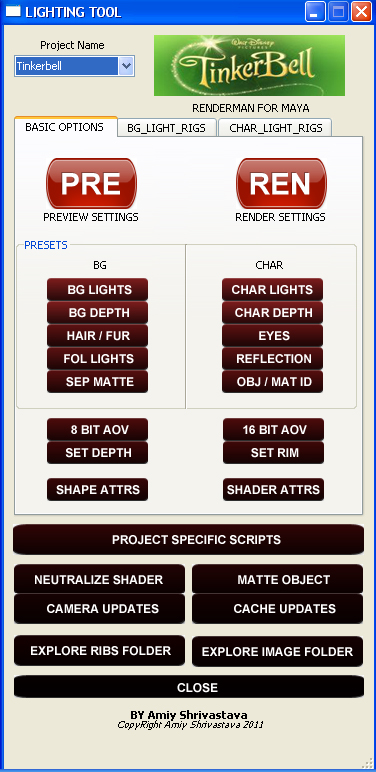The image size is (376, 772).
Task: Click the black CLOSE button at bottom
Action: click(188, 687)
